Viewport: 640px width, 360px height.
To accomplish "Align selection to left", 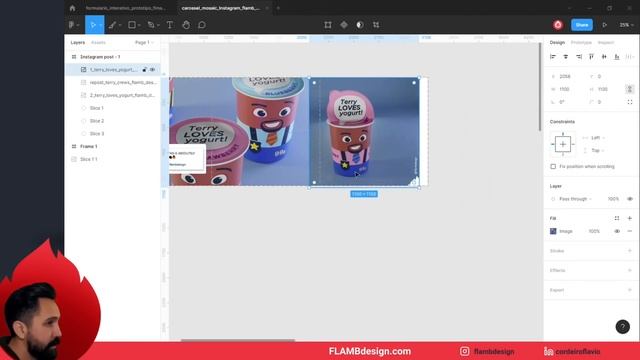I will pos(553,57).
